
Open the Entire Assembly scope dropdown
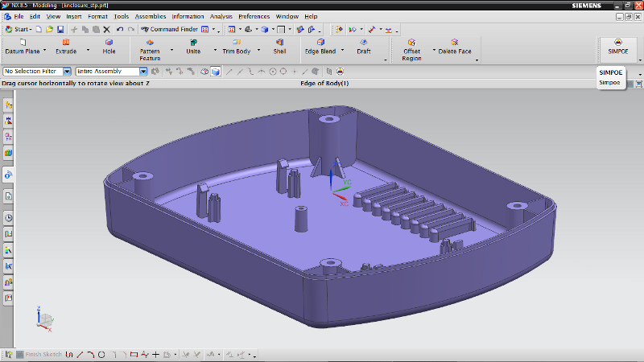point(143,72)
